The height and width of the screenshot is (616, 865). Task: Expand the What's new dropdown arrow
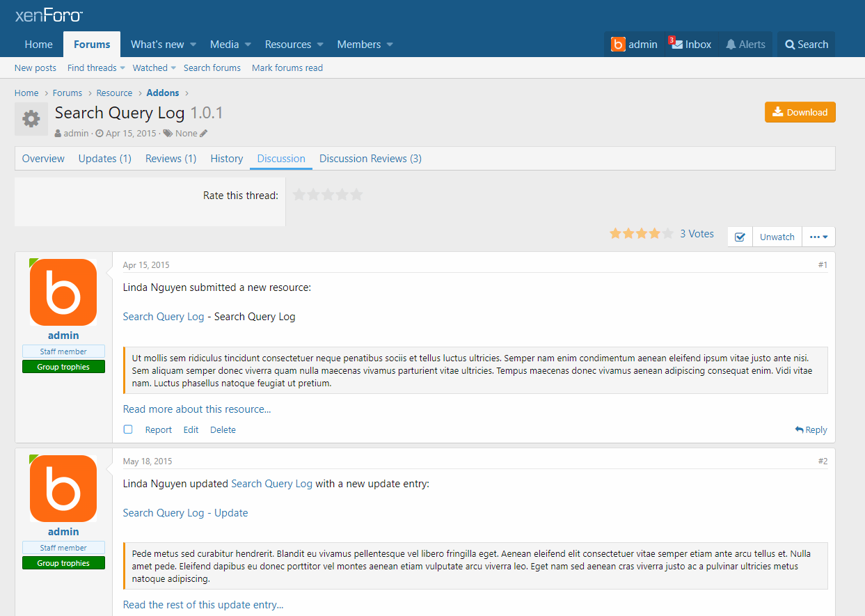point(193,45)
